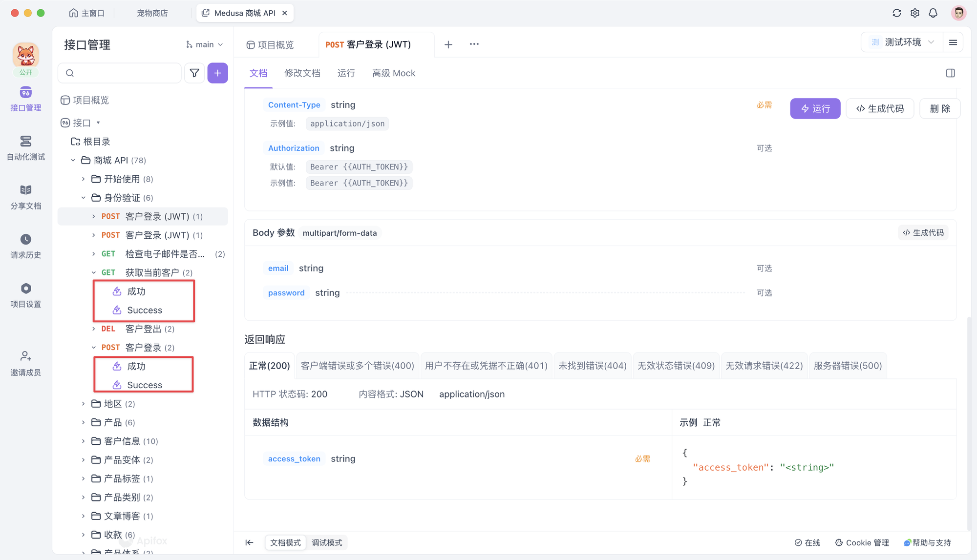The width and height of the screenshot is (977, 560).
Task: Click the right vertical scrollbar
Action: point(968,424)
